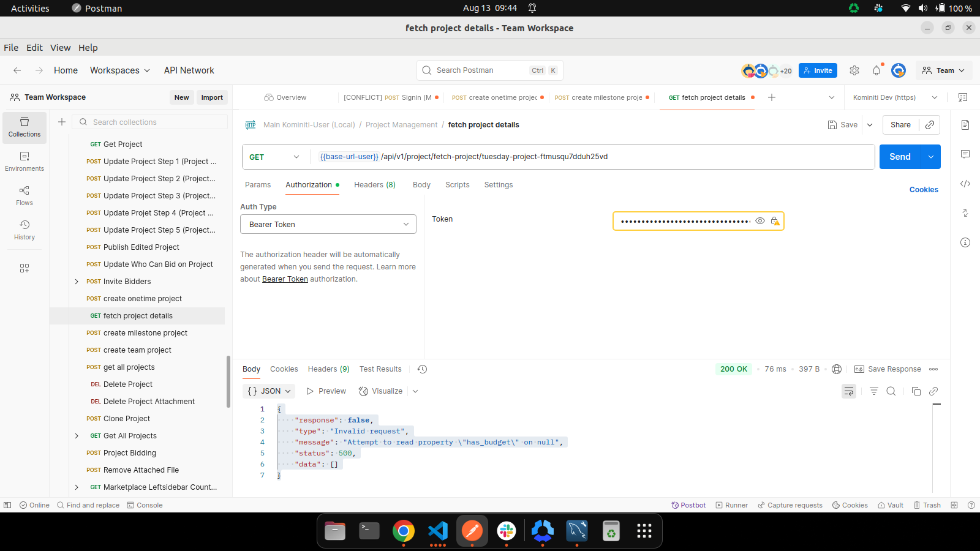Image resolution: width=980 pixels, height=551 pixels.
Task: Click the Send button
Action: point(899,157)
